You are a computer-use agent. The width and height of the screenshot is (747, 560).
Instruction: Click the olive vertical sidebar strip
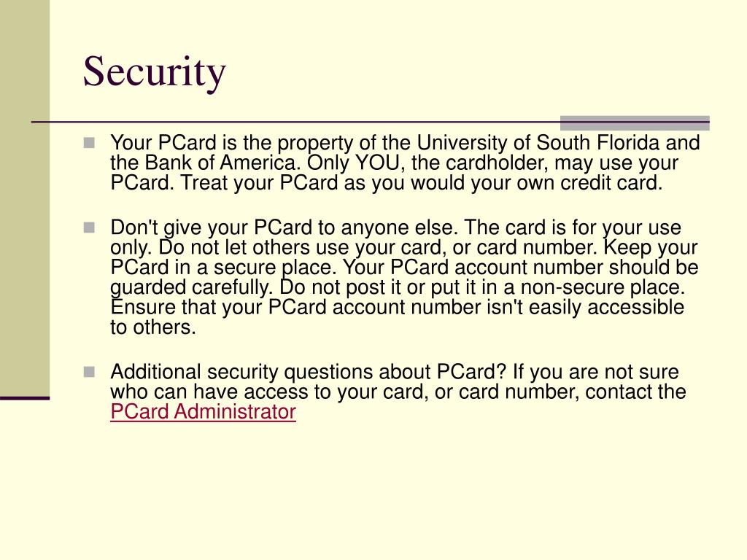click(x=25, y=198)
